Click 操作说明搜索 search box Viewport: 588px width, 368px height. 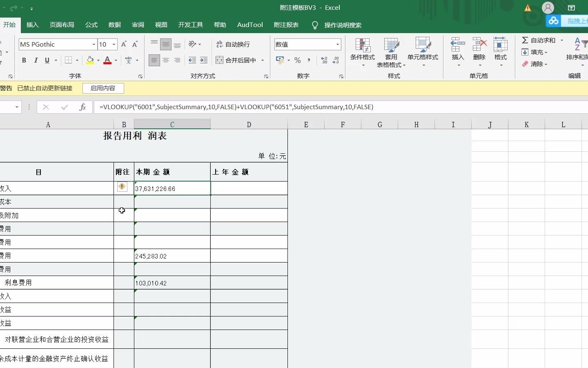(343, 25)
